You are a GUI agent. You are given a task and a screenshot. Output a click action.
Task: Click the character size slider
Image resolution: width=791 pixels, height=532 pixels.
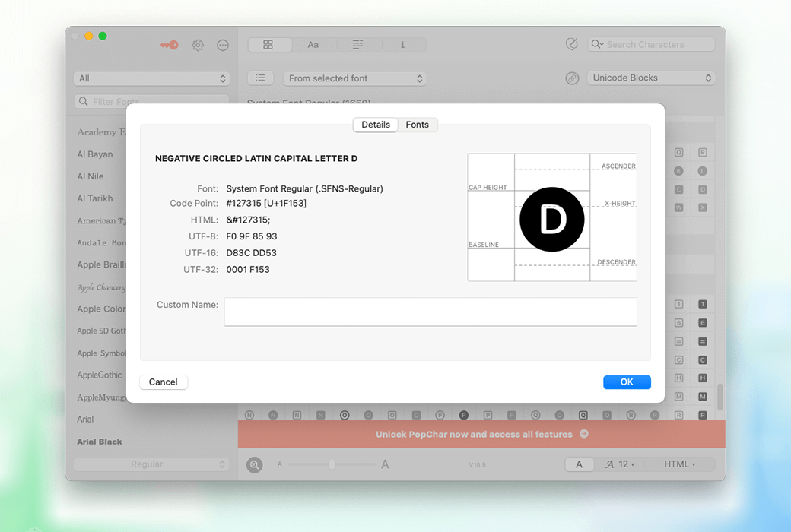(x=332, y=464)
